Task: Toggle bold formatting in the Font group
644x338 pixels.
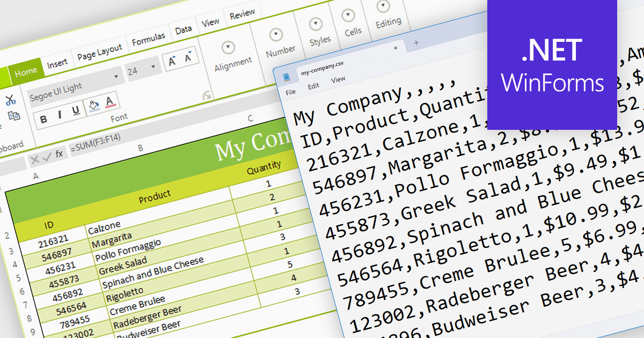Action: (x=43, y=118)
